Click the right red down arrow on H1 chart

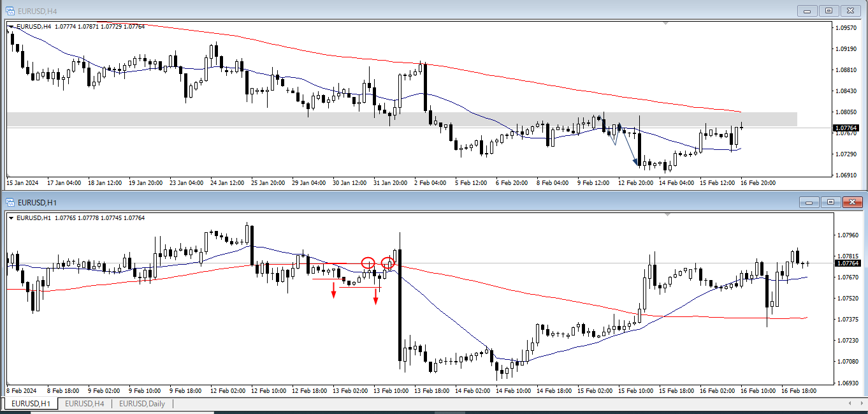click(x=376, y=297)
